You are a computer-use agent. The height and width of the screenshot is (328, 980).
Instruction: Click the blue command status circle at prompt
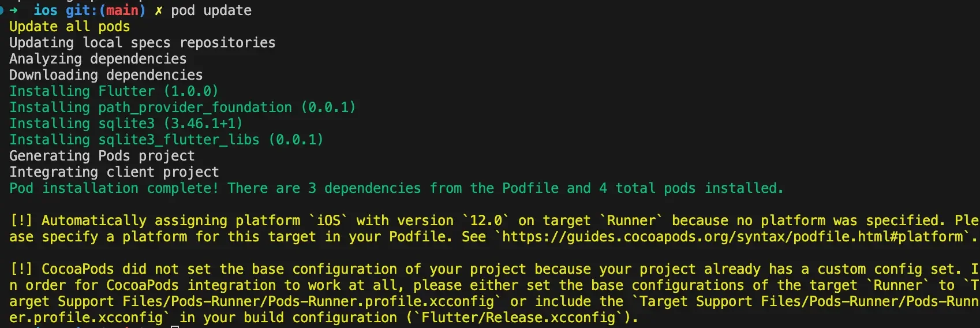pyautogui.click(x=1, y=10)
